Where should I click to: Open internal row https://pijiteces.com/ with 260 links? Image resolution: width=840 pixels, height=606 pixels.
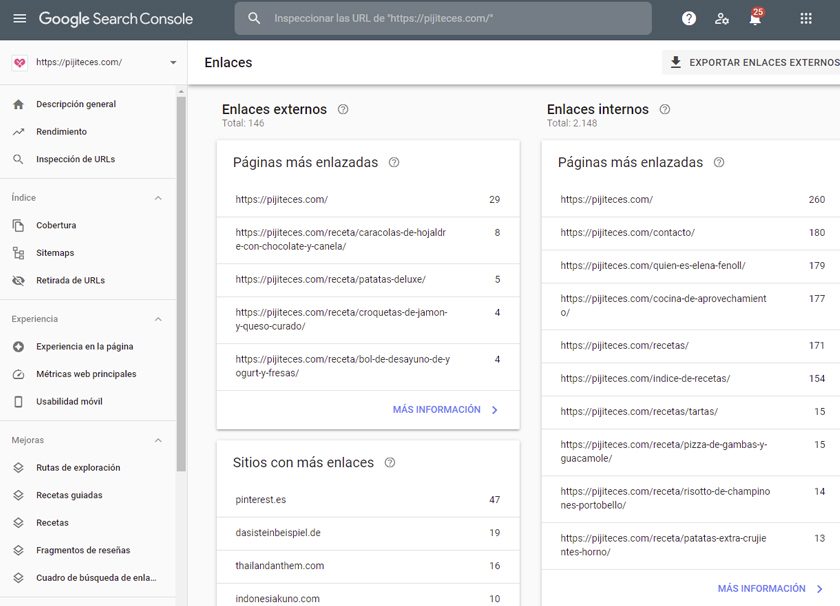point(691,200)
